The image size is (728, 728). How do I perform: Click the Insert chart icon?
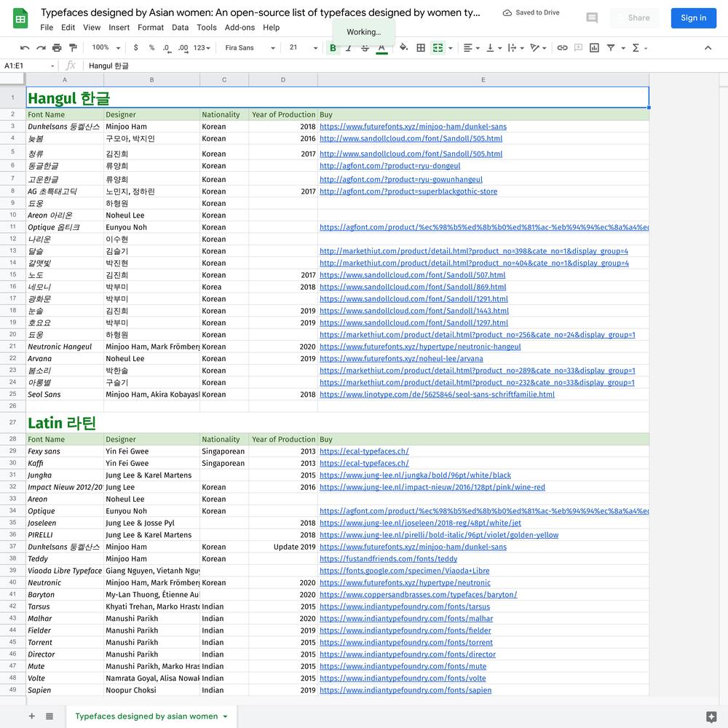point(594,48)
